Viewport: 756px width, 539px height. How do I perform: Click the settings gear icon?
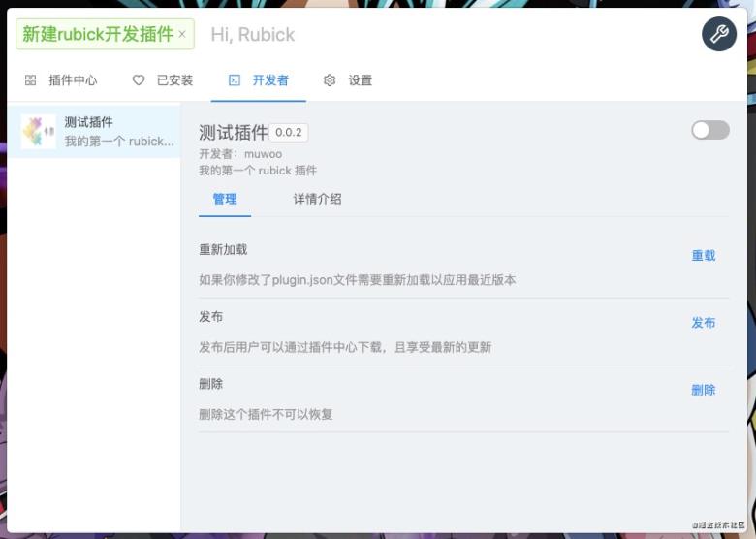click(x=330, y=80)
